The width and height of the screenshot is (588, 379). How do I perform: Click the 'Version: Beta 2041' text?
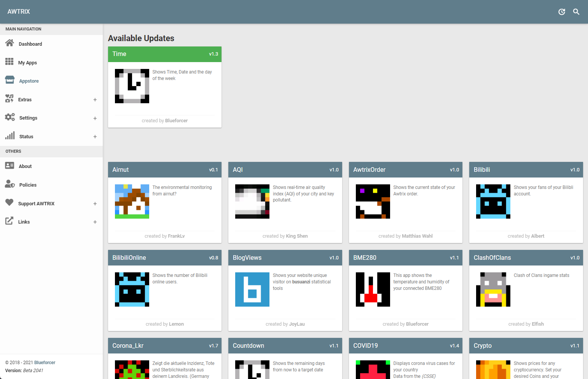(x=24, y=371)
